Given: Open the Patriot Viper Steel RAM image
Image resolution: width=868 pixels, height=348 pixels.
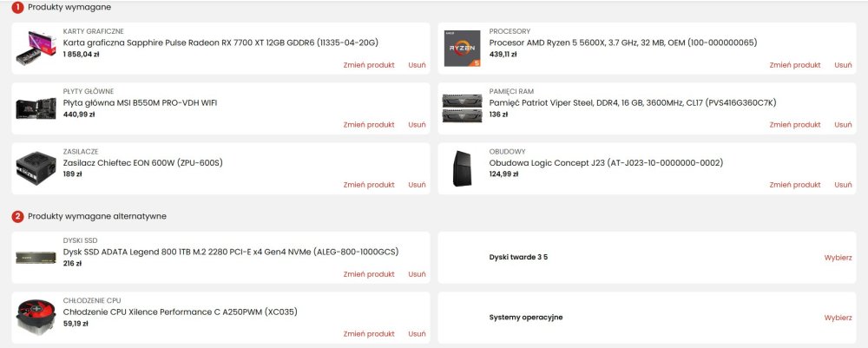Looking at the screenshot, I should [463, 108].
